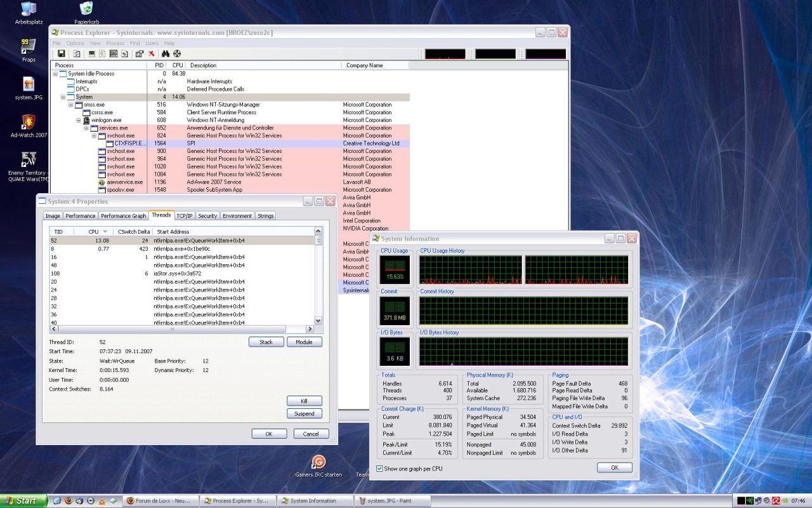Click Cancel in System:4 Properties
Screen dimensions: 812x508
click(311, 434)
